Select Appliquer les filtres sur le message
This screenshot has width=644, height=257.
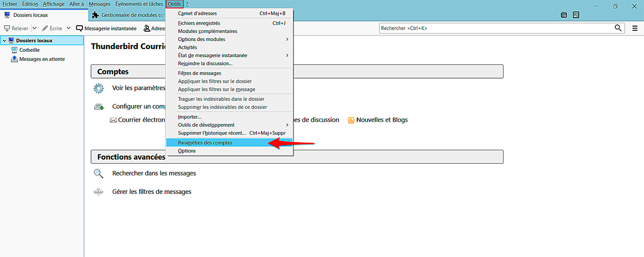click(x=230, y=89)
